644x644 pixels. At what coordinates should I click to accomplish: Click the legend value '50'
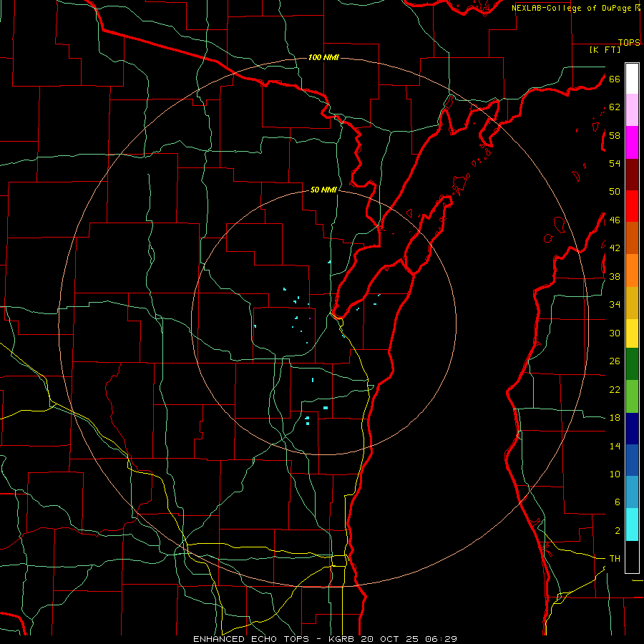pos(615,192)
